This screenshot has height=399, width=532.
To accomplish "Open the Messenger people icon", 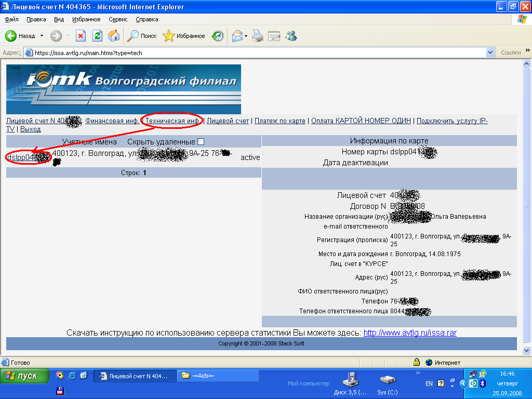I will [x=291, y=36].
